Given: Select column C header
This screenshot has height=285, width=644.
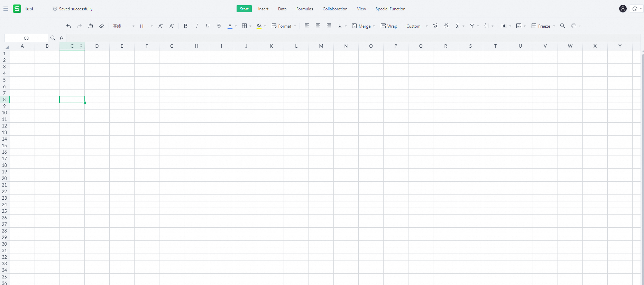Looking at the screenshot, I should (72, 46).
